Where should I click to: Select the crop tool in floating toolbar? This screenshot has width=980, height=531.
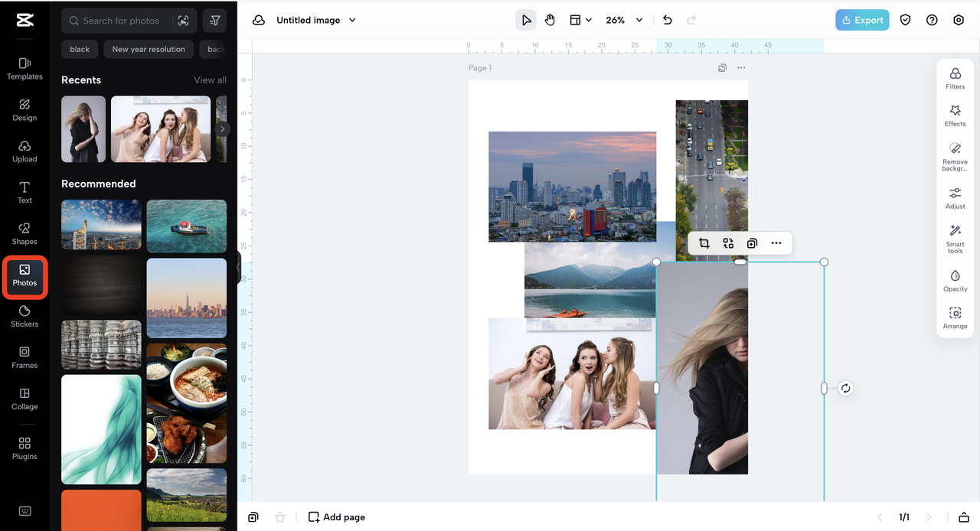704,243
